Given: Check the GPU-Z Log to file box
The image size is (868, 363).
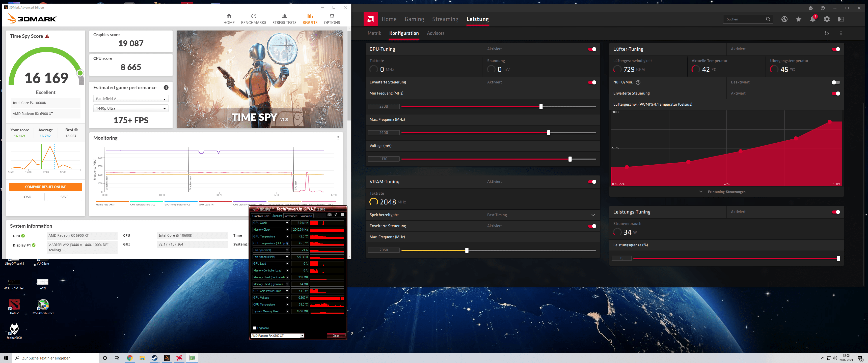Looking at the screenshot, I should 254,328.
